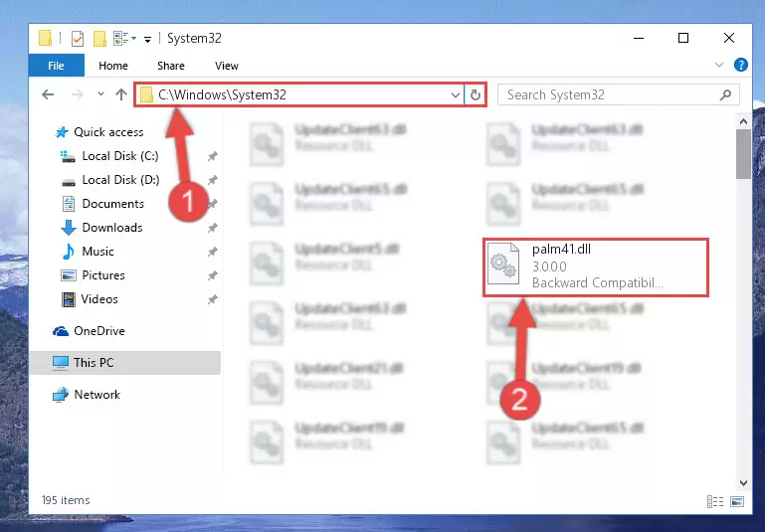Click the pin icon next to Pictures

[212, 276]
